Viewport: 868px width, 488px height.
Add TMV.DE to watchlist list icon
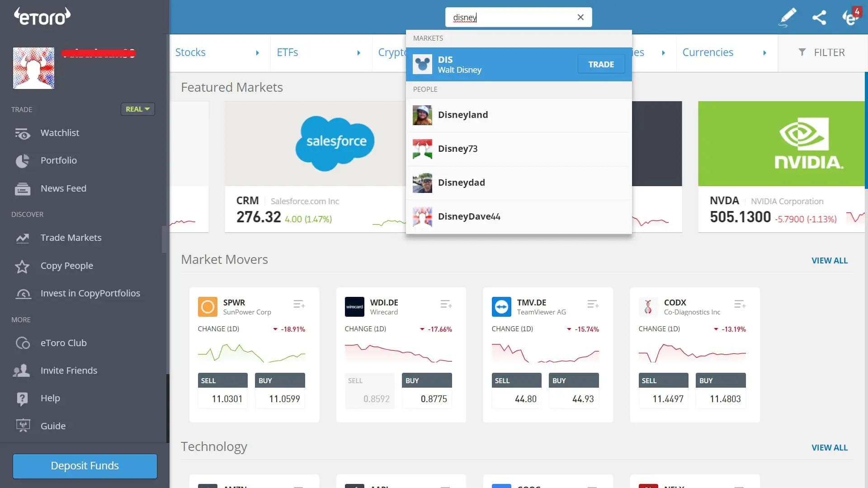point(593,304)
